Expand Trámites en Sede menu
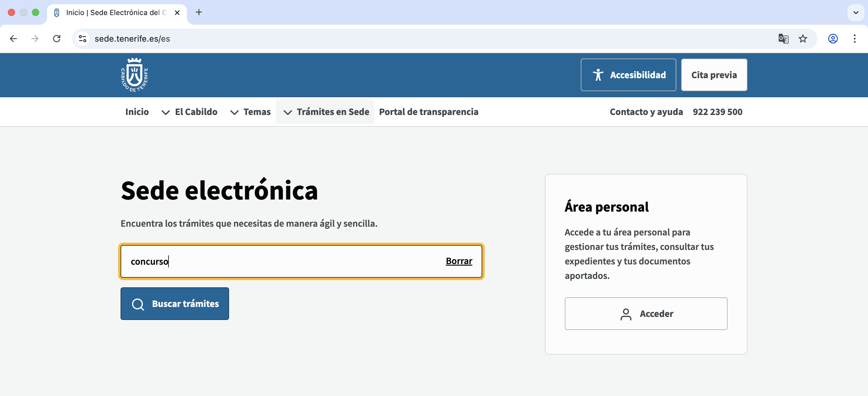 click(x=325, y=112)
